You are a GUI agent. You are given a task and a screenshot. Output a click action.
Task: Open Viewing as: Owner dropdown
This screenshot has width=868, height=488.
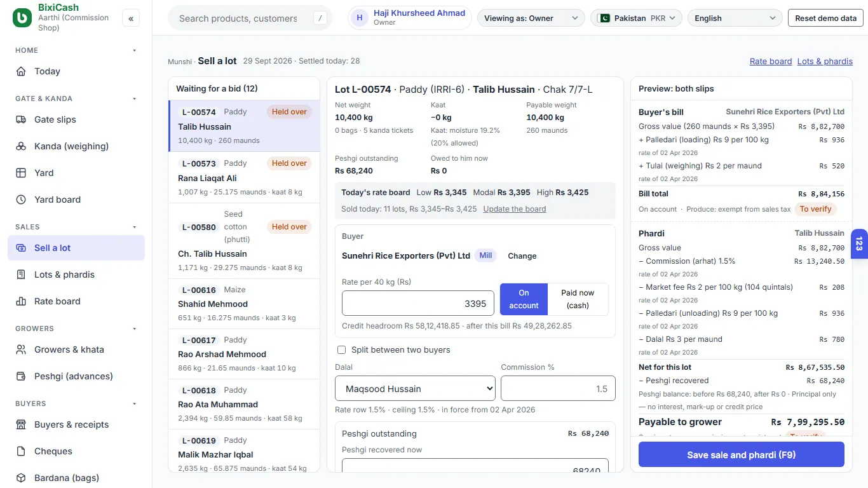click(x=531, y=18)
